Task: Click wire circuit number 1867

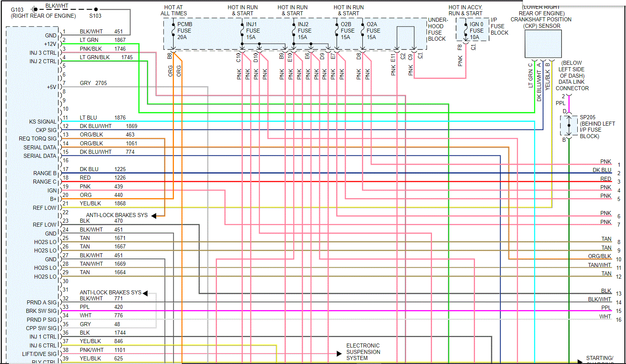Action: point(120,40)
